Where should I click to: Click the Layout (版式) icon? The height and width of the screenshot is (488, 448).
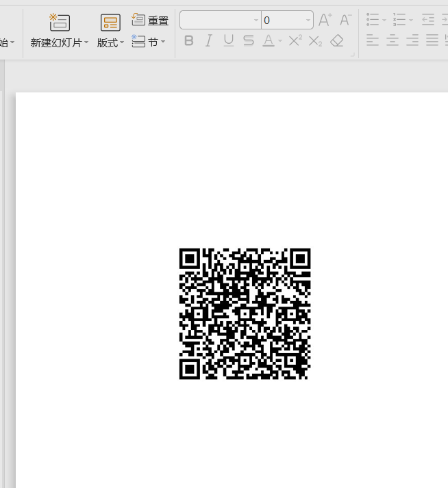[x=110, y=23]
